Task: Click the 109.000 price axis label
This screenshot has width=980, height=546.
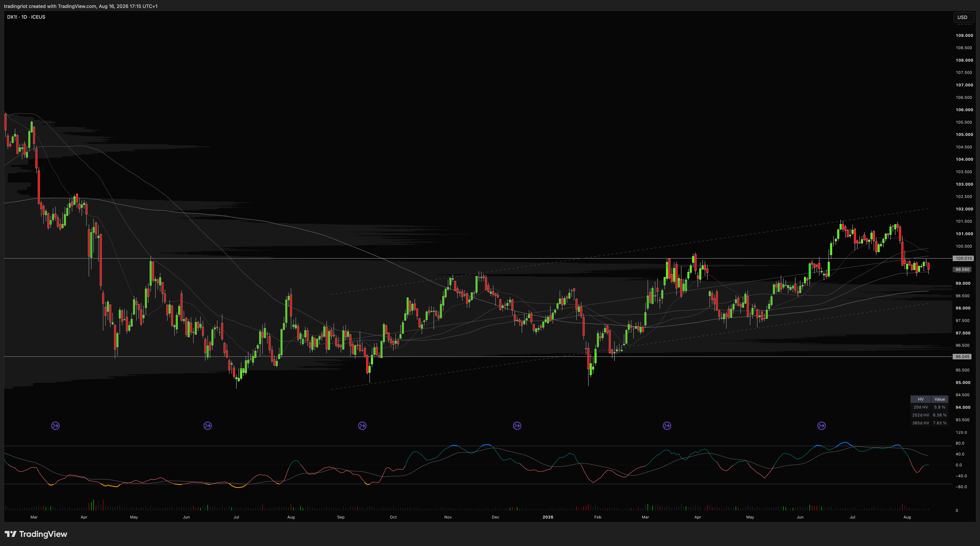Action: click(x=964, y=35)
